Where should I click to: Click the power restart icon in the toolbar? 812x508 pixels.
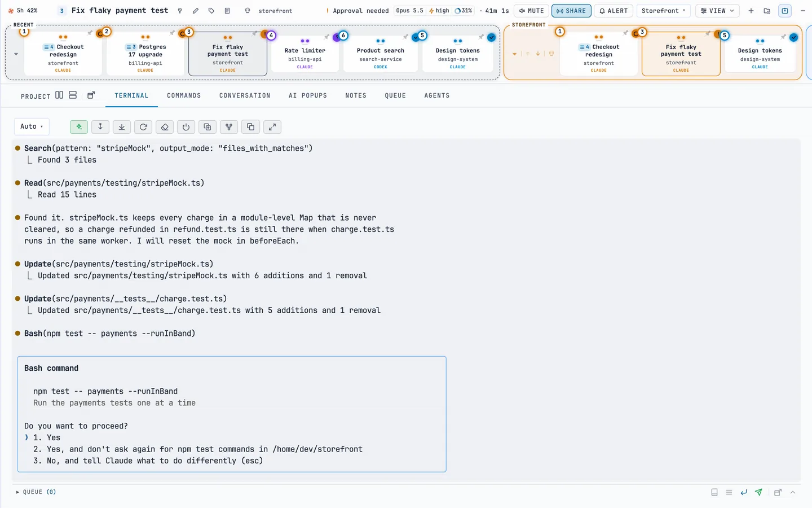click(x=186, y=127)
